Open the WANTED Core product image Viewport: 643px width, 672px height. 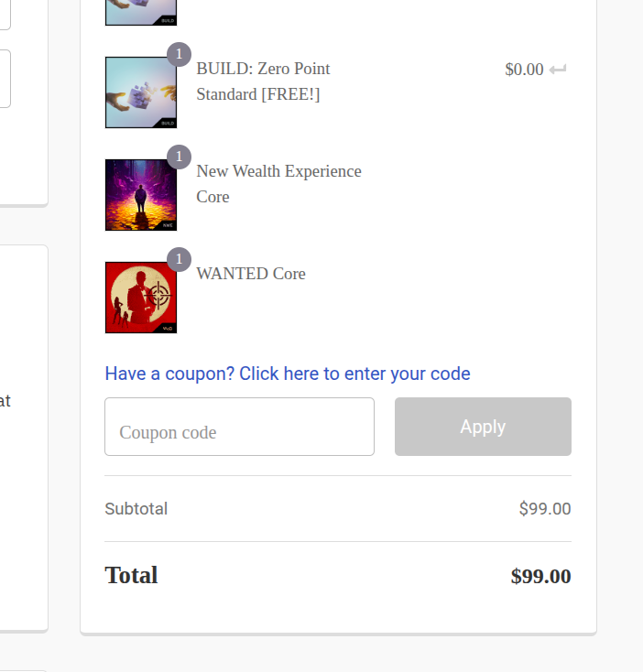pos(141,298)
